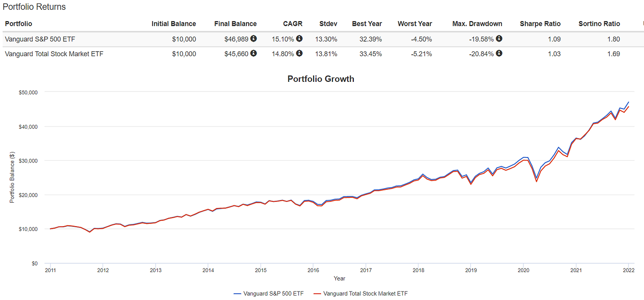Click the -4.50% worst year value

422,39
